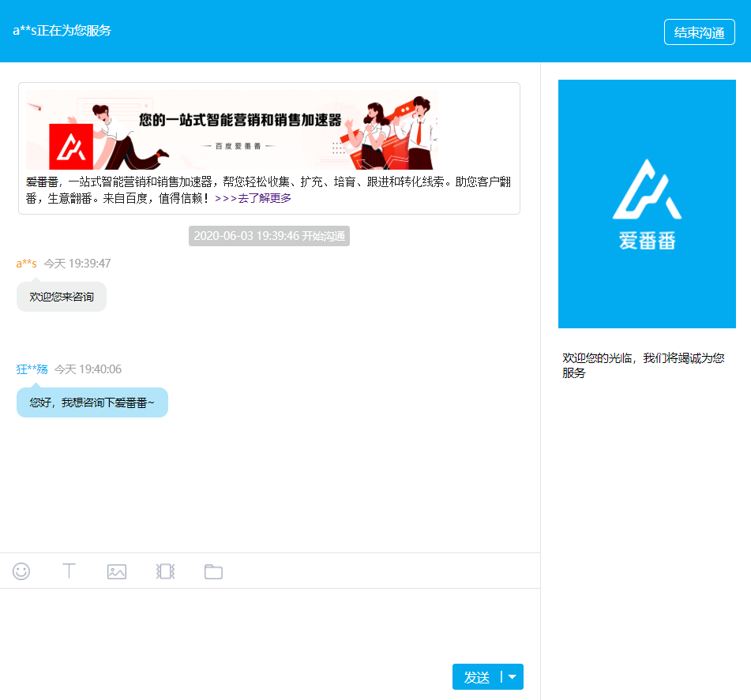Click the 发送 send button
Image resolution: width=751 pixels, height=700 pixels.
476,677
